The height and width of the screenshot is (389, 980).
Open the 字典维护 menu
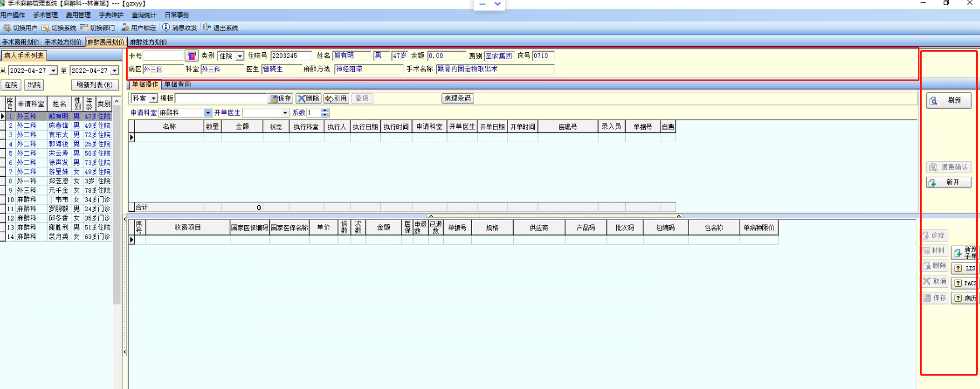pyautogui.click(x=111, y=15)
